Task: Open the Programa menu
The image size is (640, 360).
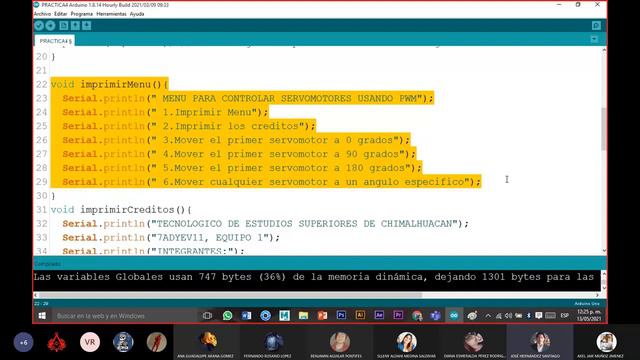Action: (x=82, y=14)
